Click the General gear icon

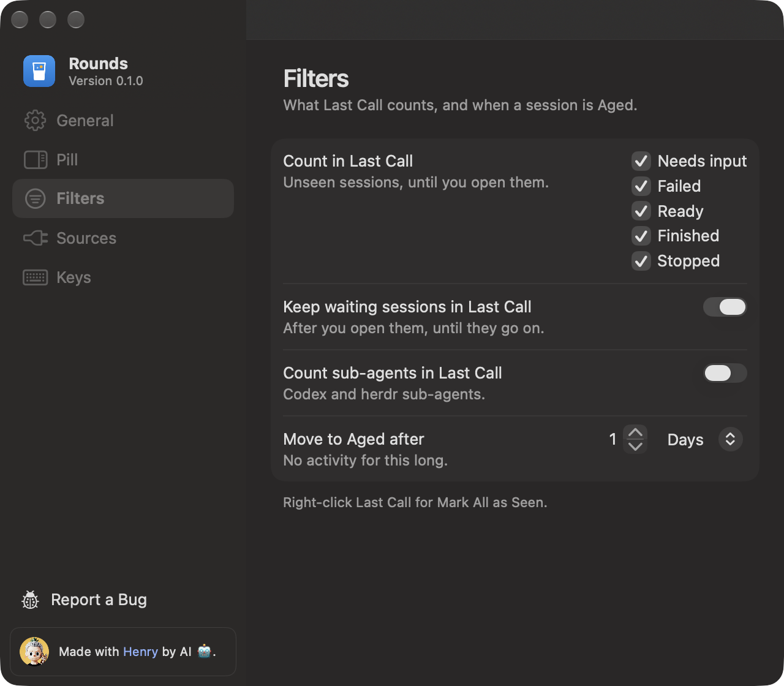coord(35,121)
